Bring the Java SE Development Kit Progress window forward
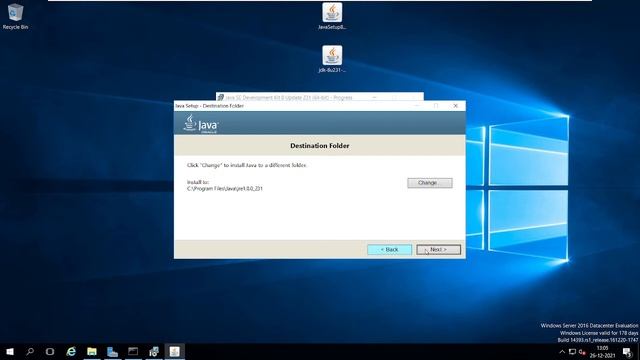 pos(320,96)
